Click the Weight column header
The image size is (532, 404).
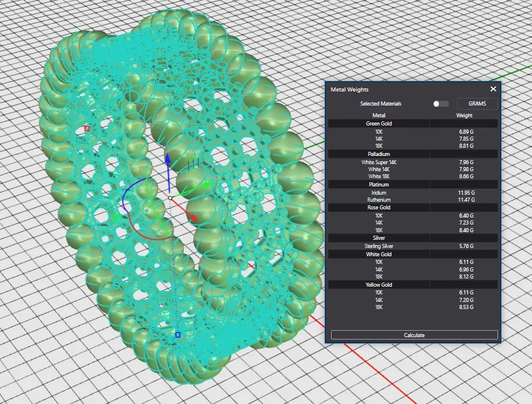[464, 116]
